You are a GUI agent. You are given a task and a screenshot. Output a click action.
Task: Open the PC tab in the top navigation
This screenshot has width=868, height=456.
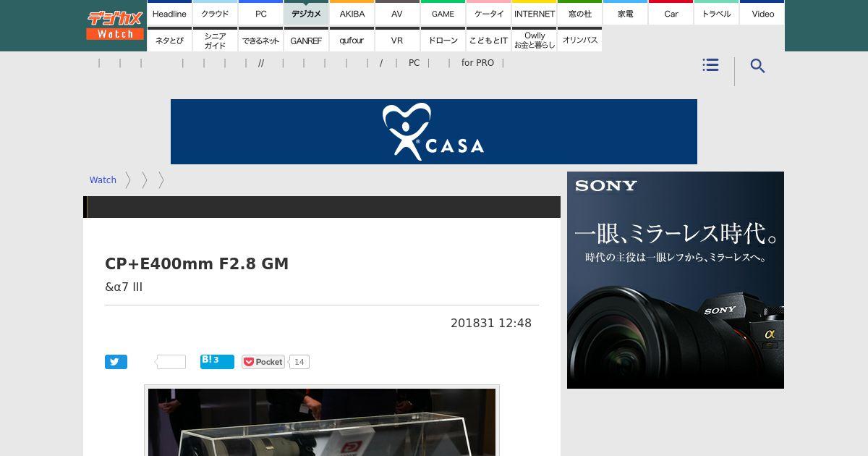point(260,13)
